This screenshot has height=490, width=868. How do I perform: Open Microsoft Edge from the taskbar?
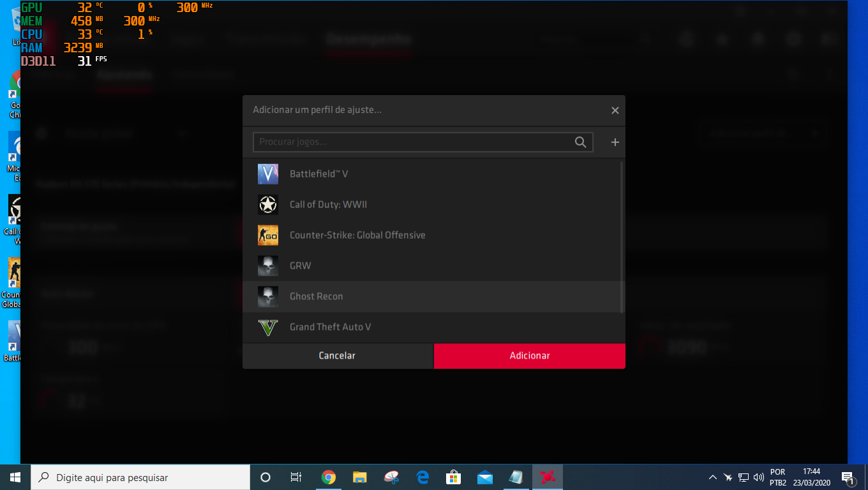[x=423, y=477]
